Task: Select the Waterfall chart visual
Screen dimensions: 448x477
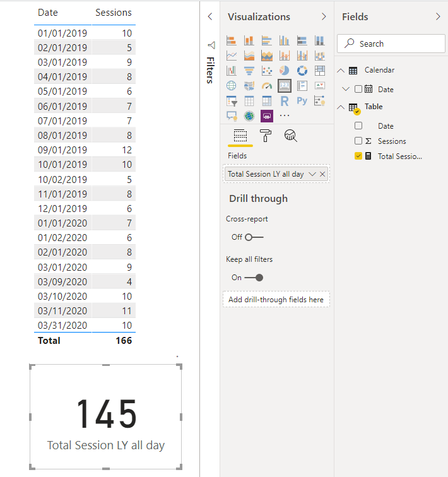Action: pos(232,71)
